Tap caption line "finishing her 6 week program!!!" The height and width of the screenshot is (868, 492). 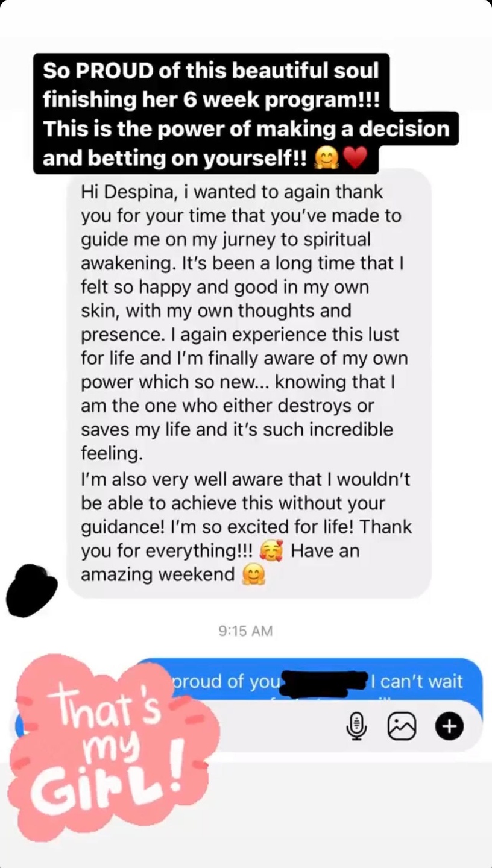212,100
